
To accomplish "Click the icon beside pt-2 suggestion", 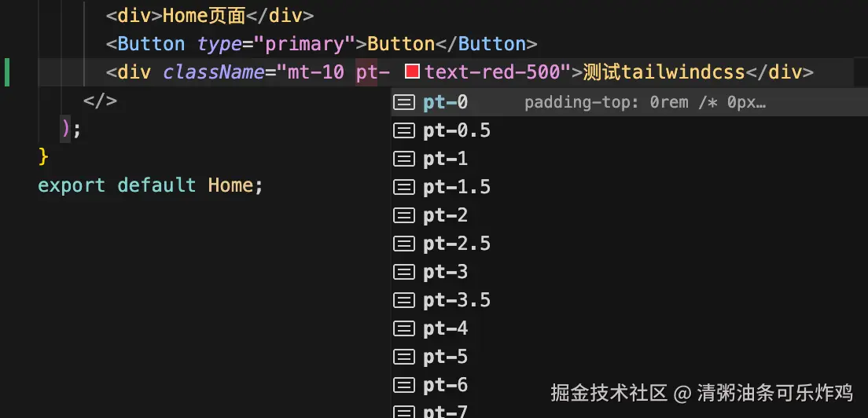I will point(404,215).
